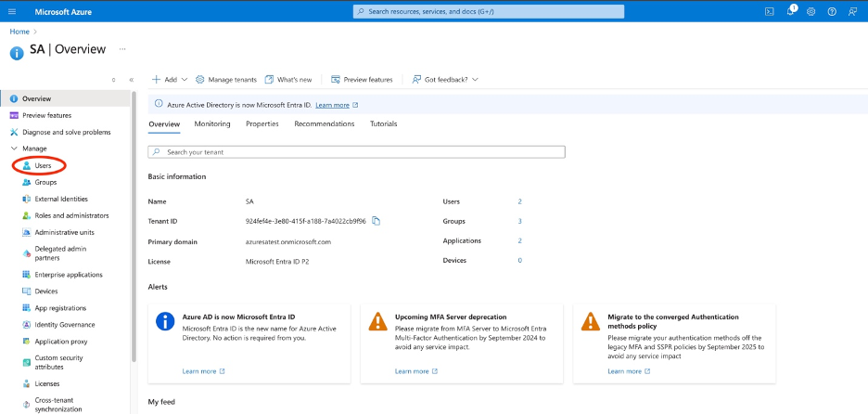Image resolution: width=868 pixels, height=414 pixels.
Task: Click What's new in toolbar
Action: pos(288,80)
